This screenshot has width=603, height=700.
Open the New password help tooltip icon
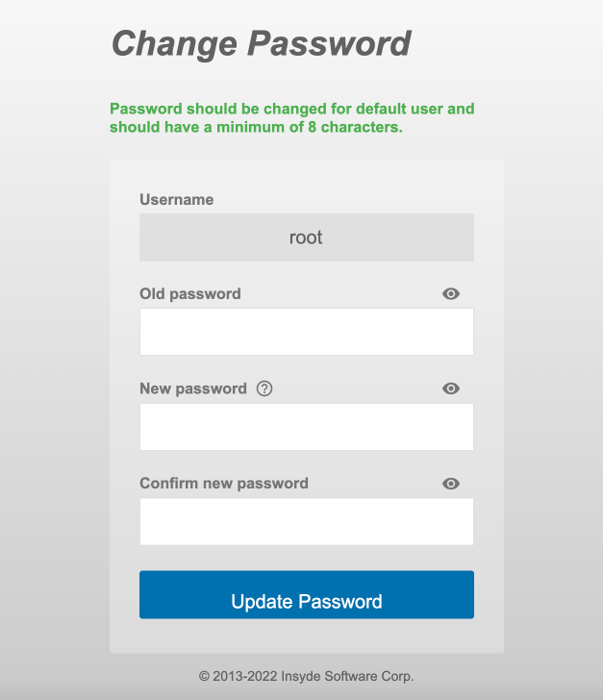(x=265, y=389)
